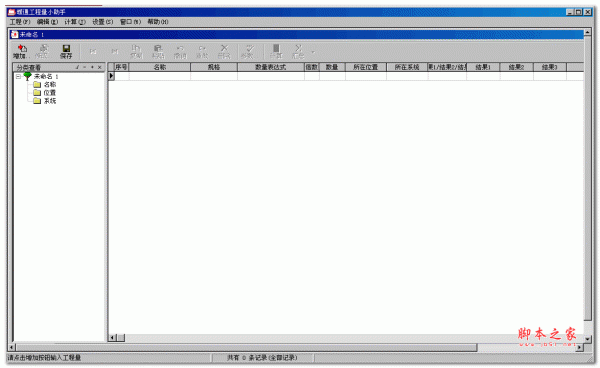Click the 数量表达式 column header
600x368 pixels.
click(271, 67)
